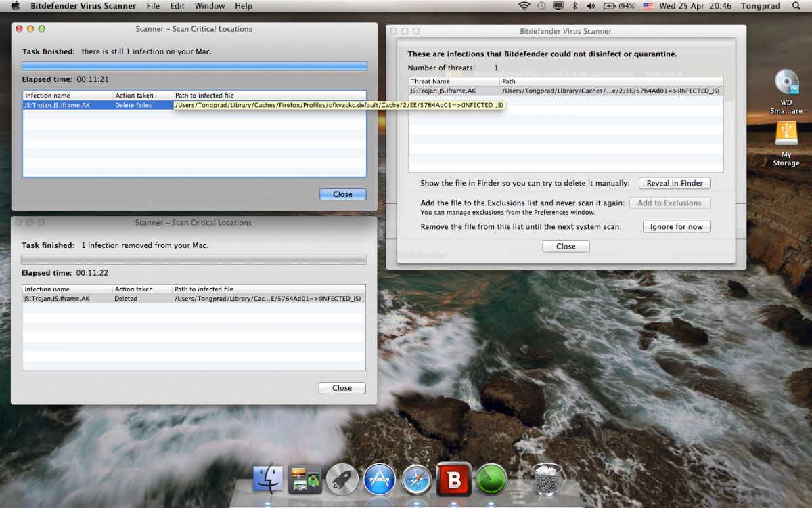Open the US flag input menu
This screenshot has width=812, height=508.
[x=648, y=6]
